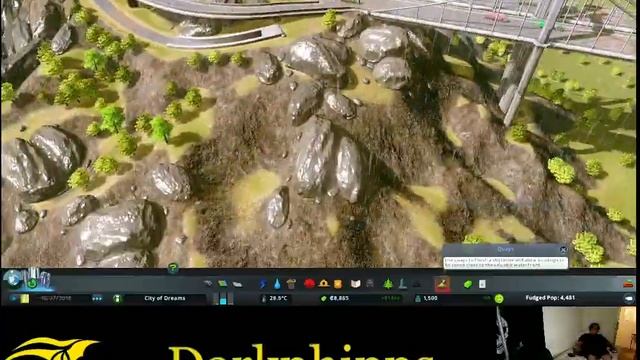The height and width of the screenshot is (360, 640).
Task: Open the Policies document panel
Action: [x=482, y=284]
